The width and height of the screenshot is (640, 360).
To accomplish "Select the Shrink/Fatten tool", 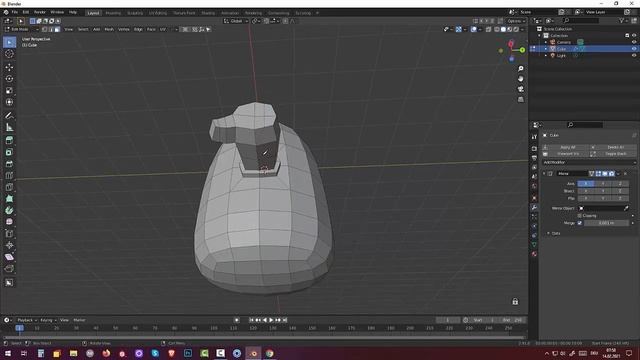I will pos(9,245).
